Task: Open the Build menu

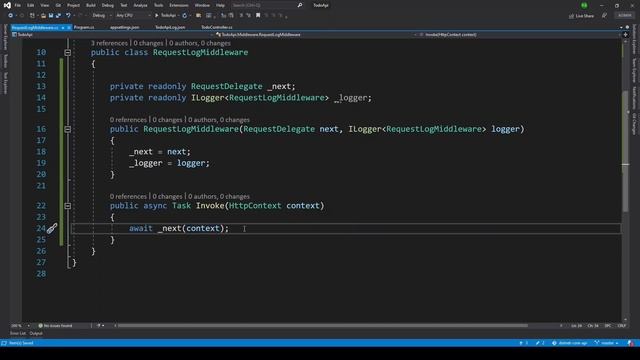Action: click(x=91, y=5)
